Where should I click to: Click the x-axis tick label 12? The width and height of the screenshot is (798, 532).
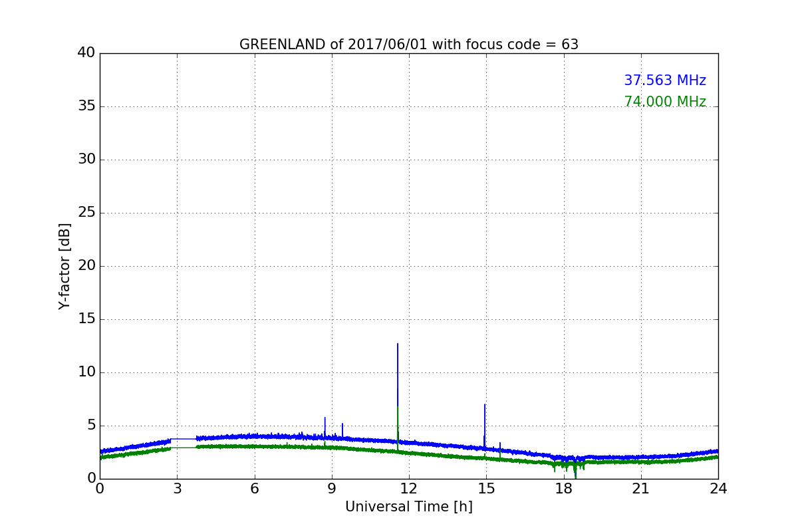409,489
